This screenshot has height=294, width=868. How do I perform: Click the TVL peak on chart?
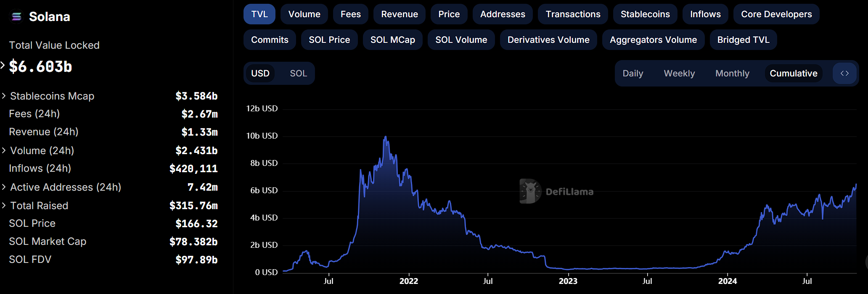click(x=385, y=137)
